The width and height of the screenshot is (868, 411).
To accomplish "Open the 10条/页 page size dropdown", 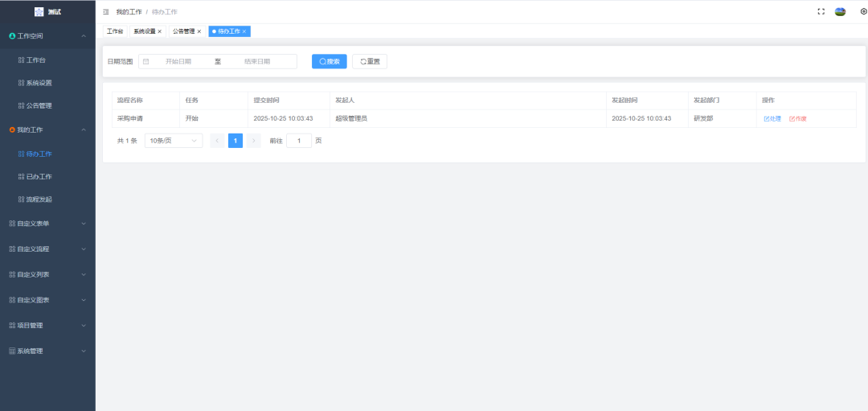I will 174,141.
